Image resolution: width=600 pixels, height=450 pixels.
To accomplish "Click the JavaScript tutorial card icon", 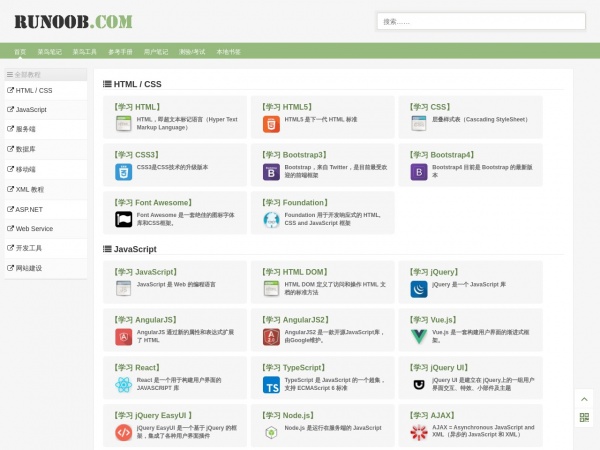I will pos(124,289).
